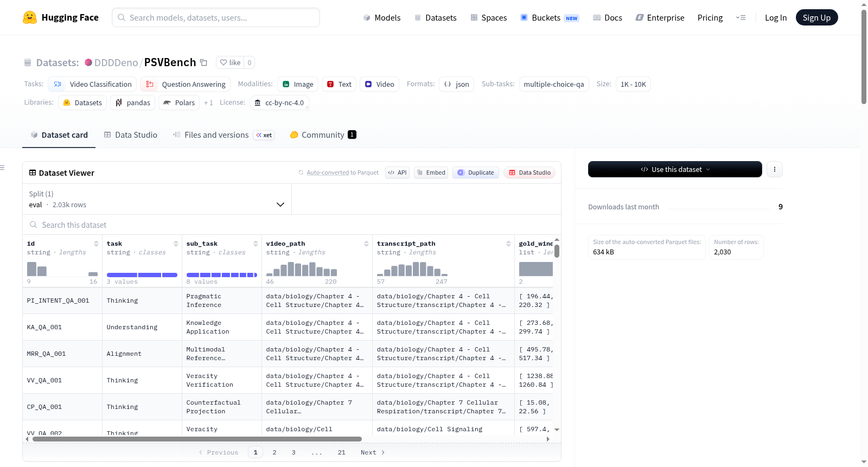
Task: Click the page vertical scrollbar
Action: pyautogui.click(x=864, y=56)
